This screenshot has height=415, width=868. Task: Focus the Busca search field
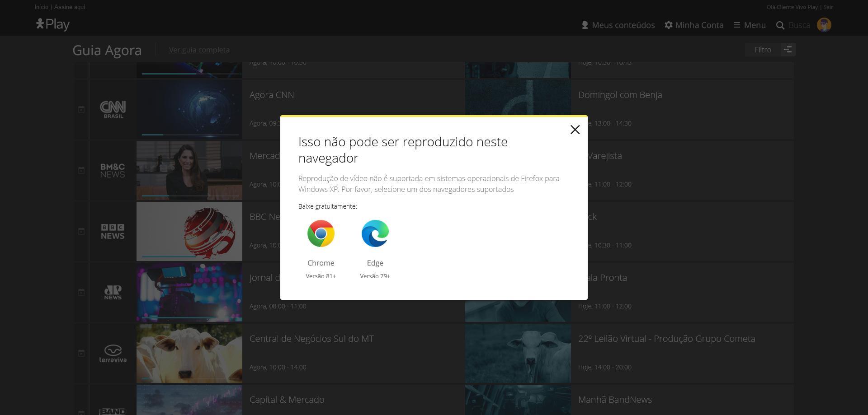[799, 25]
